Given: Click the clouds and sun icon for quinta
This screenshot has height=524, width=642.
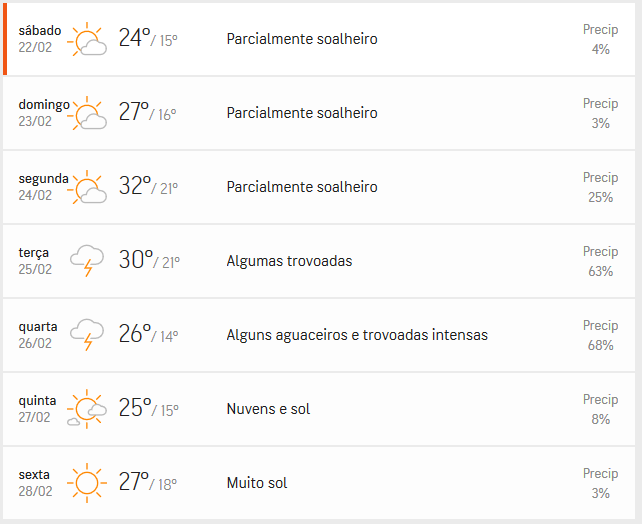Looking at the screenshot, I should (87, 409).
